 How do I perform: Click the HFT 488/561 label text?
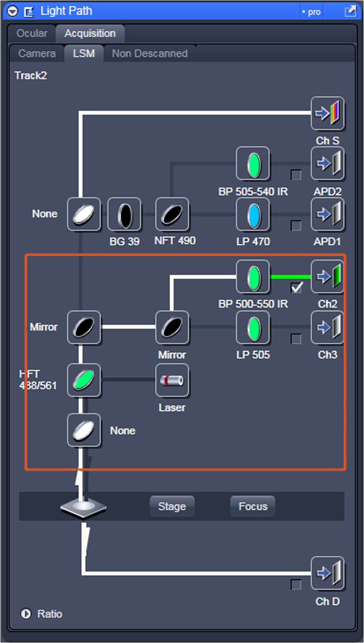(x=38, y=380)
